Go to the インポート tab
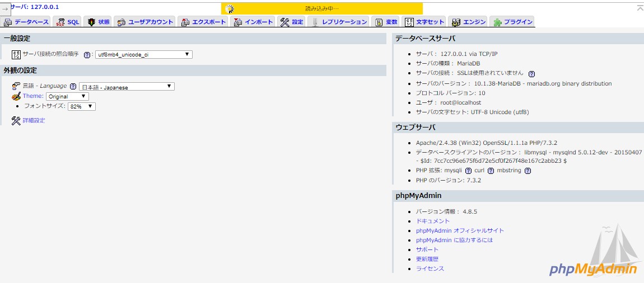This screenshot has height=283, width=644. click(x=254, y=22)
